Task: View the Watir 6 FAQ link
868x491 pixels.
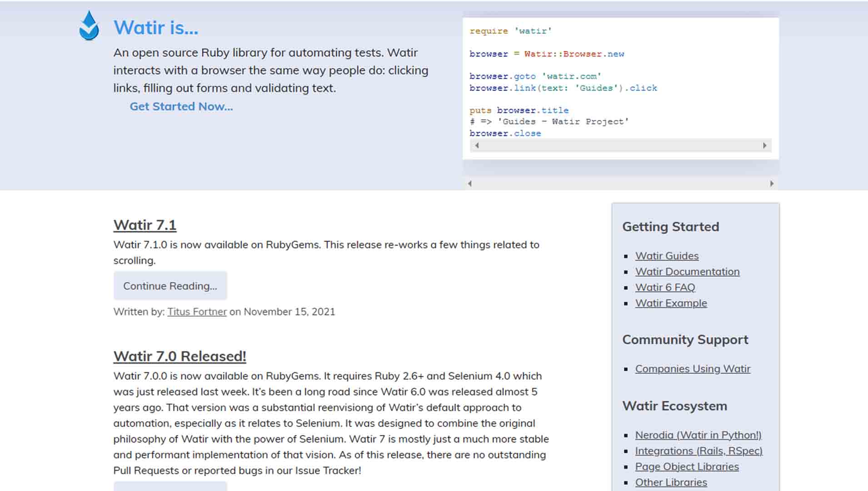Action: point(665,287)
